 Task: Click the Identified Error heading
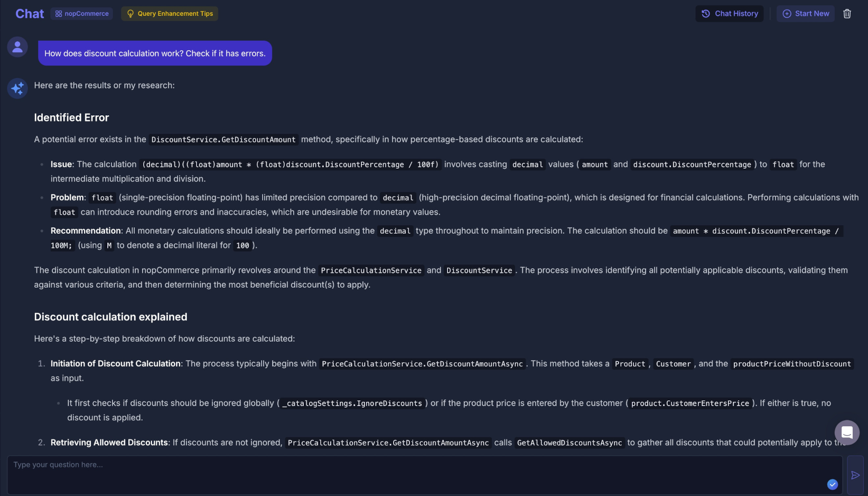coord(71,117)
